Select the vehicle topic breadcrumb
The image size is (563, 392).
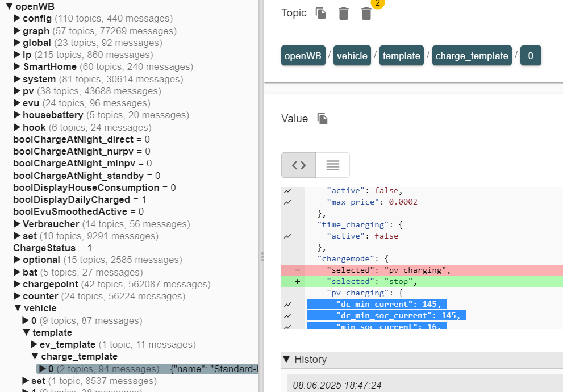click(x=352, y=56)
